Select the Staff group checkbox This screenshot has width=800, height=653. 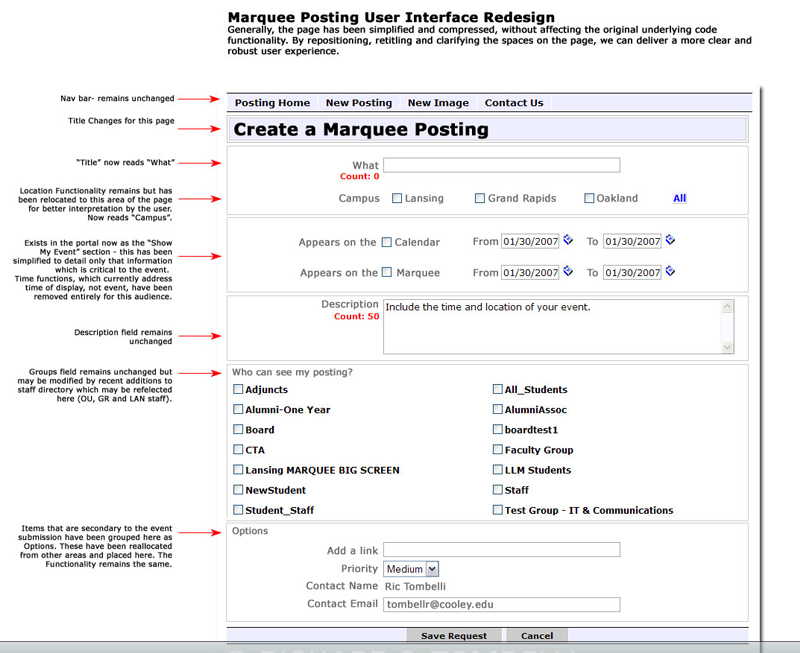click(497, 490)
